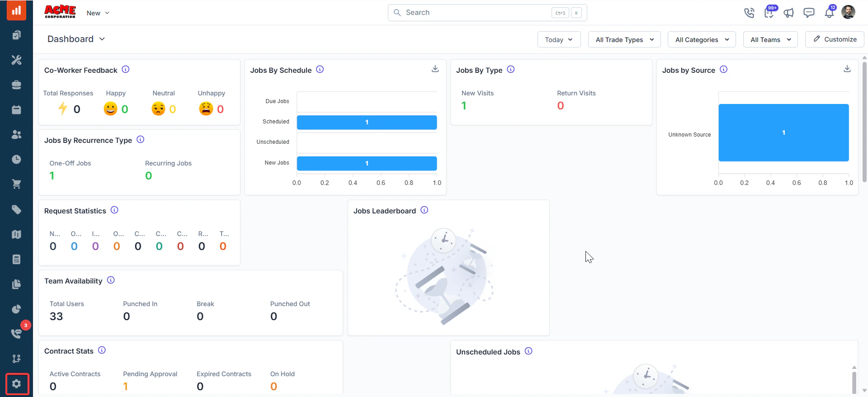This screenshot has width=868, height=397.
Task: Click the Neutral feedback count
Action: click(x=173, y=109)
